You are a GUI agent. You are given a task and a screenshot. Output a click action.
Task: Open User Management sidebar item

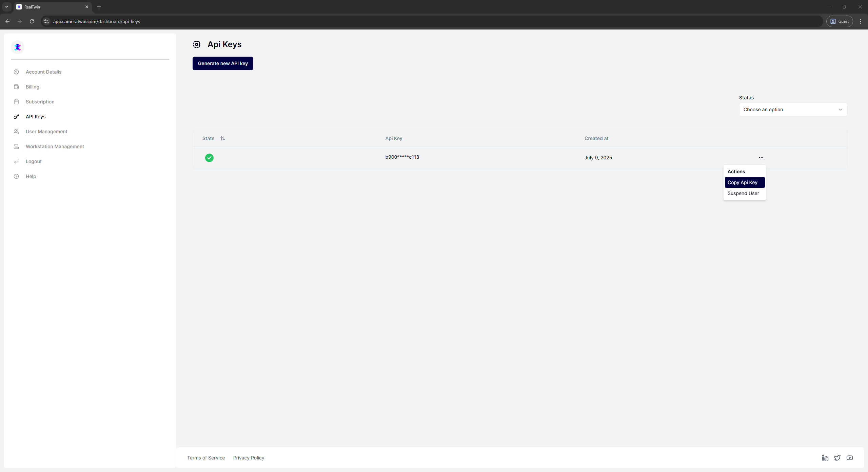(x=46, y=132)
